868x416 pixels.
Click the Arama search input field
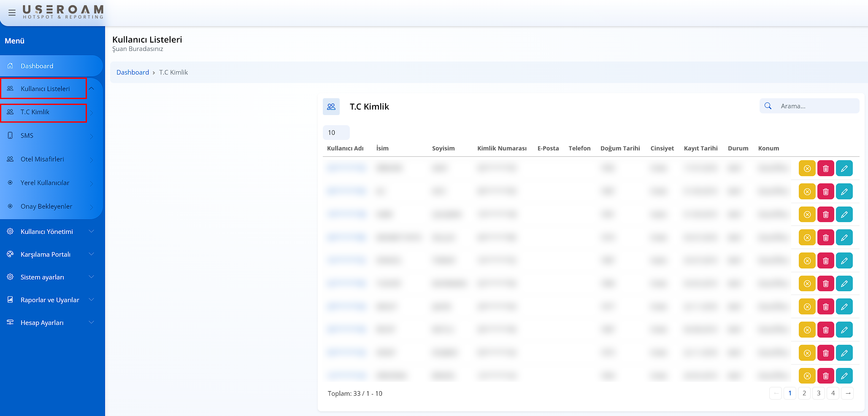click(817, 106)
